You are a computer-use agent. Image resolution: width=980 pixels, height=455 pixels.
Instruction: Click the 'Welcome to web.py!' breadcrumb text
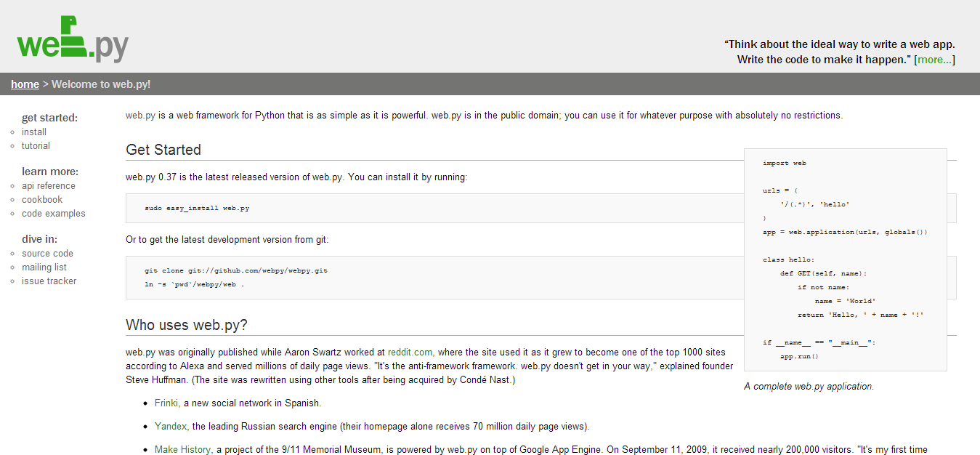(101, 84)
